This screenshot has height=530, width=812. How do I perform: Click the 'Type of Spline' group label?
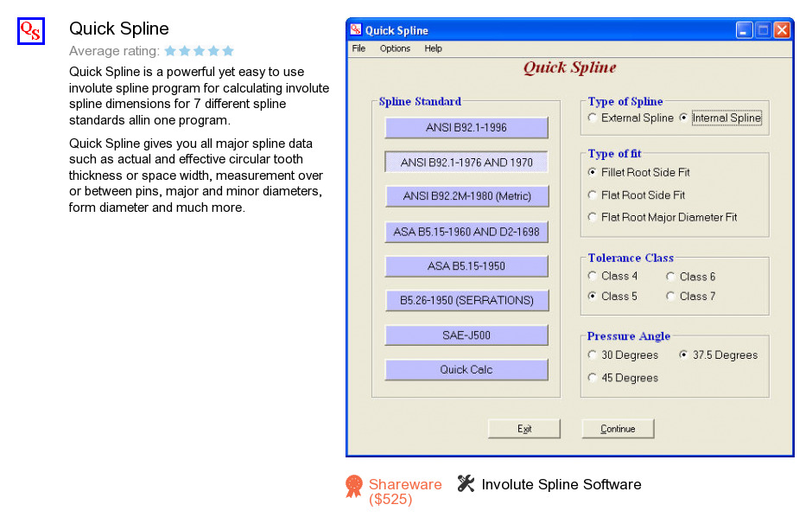[625, 101]
